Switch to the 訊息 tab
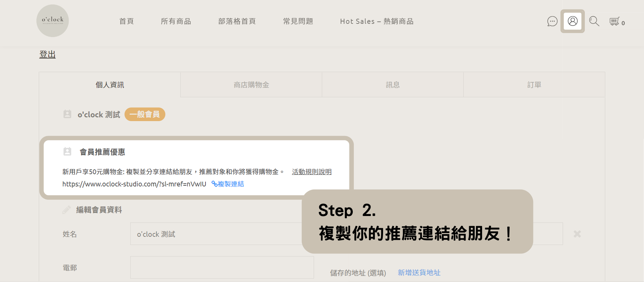 (x=393, y=85)
